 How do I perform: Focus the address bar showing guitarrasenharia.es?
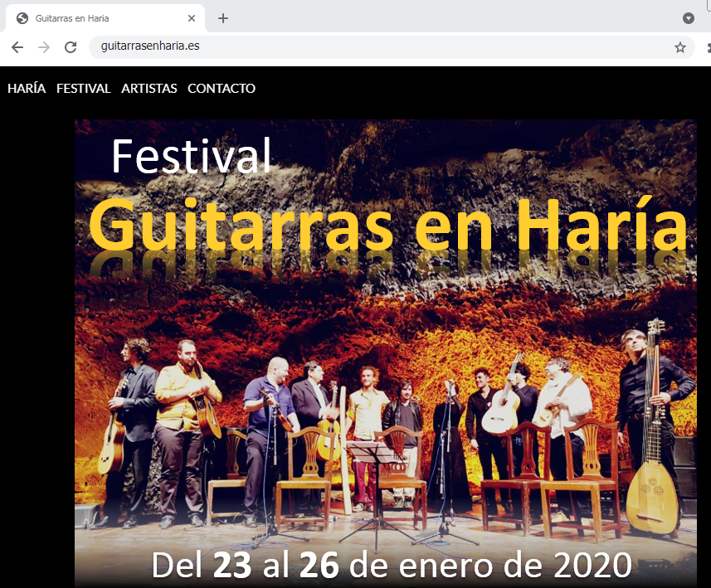373,47
